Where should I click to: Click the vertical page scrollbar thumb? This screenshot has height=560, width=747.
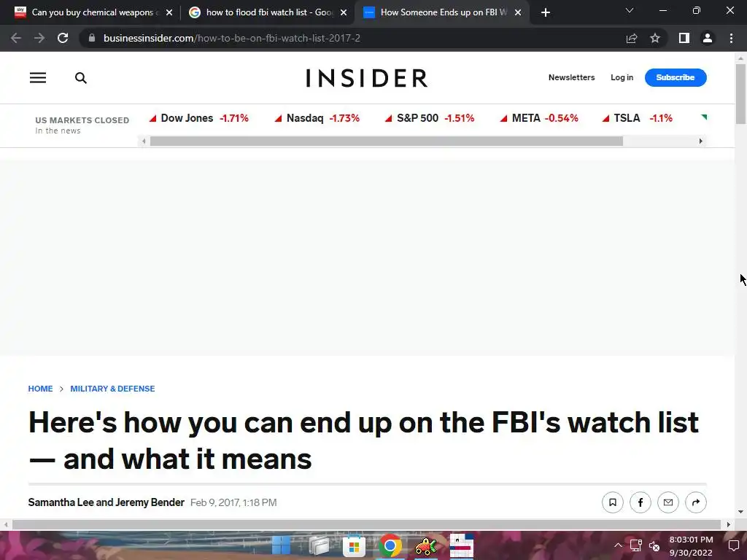(x=740, y=94)
